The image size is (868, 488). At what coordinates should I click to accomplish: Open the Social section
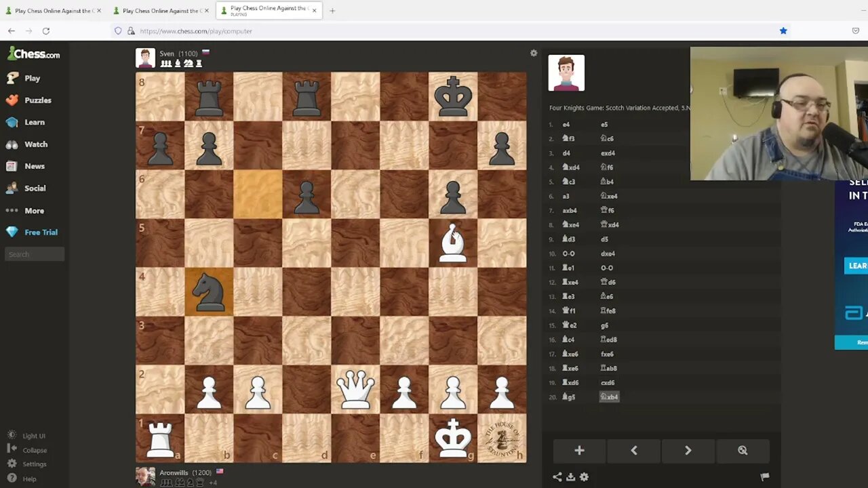pos(26,188)
